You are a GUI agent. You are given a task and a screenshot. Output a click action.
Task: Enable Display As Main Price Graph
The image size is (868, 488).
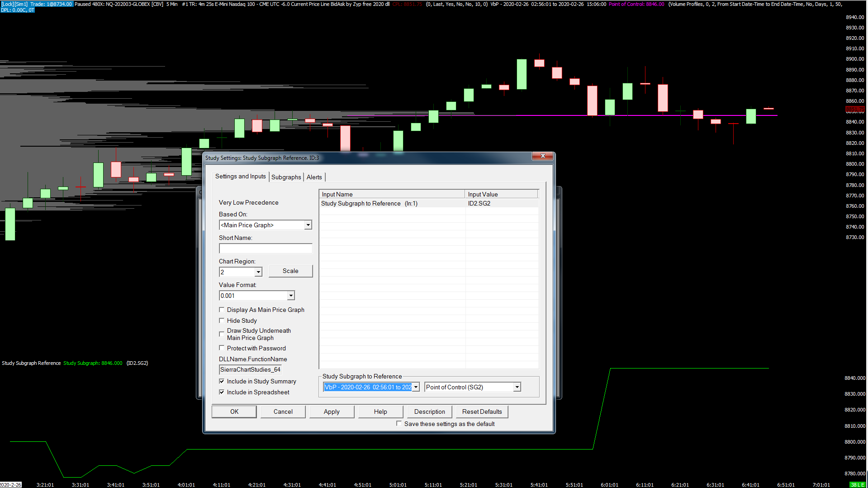(222, 310)
